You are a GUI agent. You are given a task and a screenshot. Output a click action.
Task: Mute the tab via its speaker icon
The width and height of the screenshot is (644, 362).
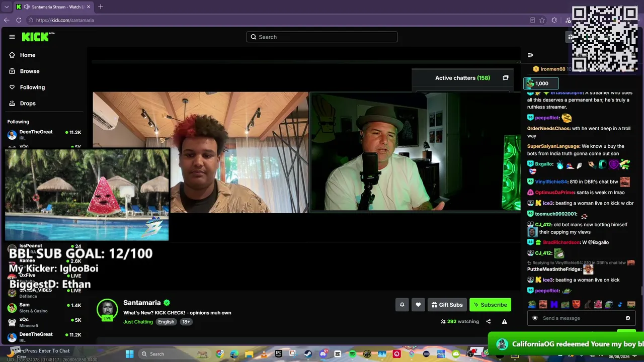(x=26, y=7)
